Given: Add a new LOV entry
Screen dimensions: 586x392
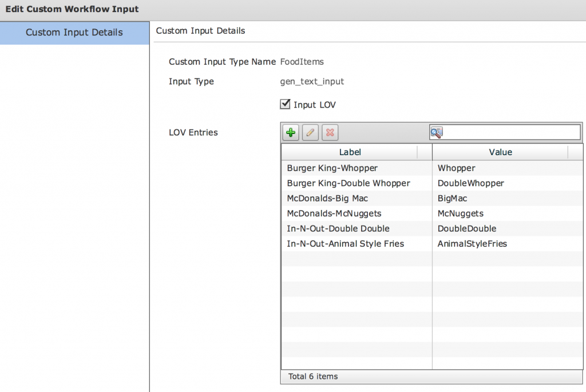Looking at the screenshot, I should [291, 132].
